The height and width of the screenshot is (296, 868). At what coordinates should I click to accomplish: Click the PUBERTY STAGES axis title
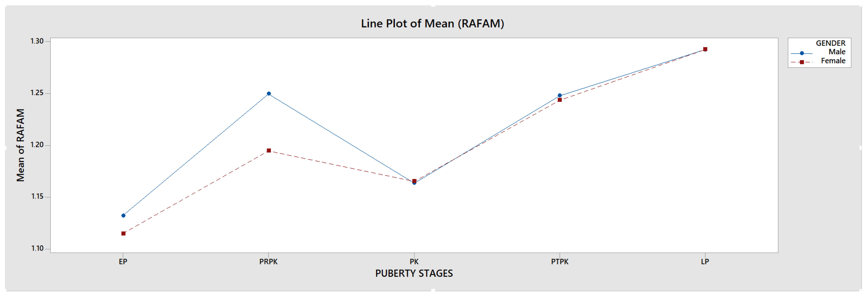[414, 273]
